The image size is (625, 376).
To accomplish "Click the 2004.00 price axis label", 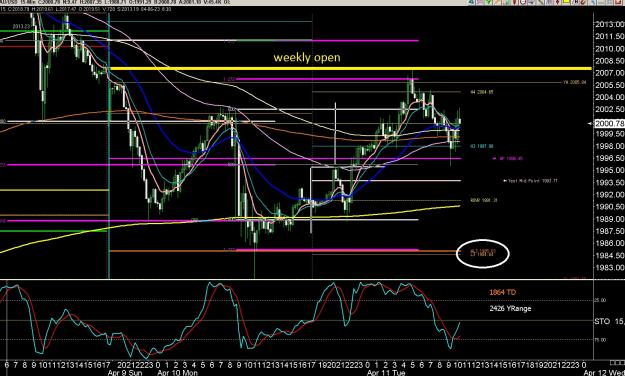I will (609, 97).
